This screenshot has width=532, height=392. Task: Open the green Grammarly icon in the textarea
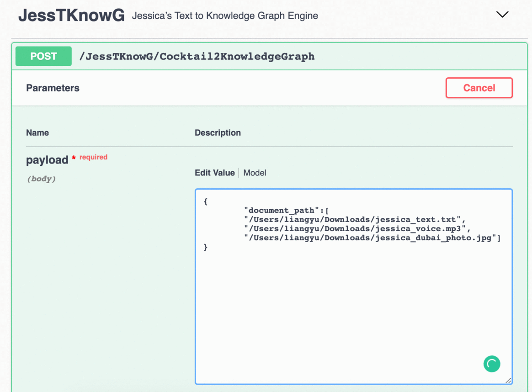click(492, 364)
